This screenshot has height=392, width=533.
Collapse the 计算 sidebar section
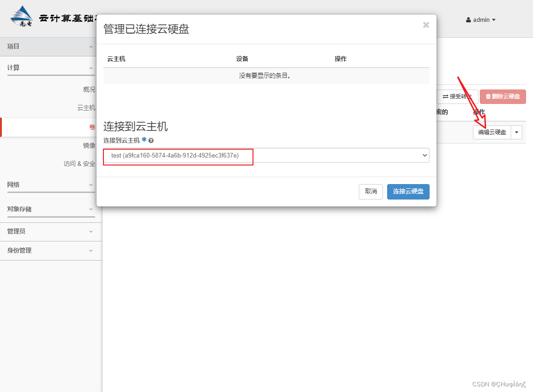tap(51, 68)
